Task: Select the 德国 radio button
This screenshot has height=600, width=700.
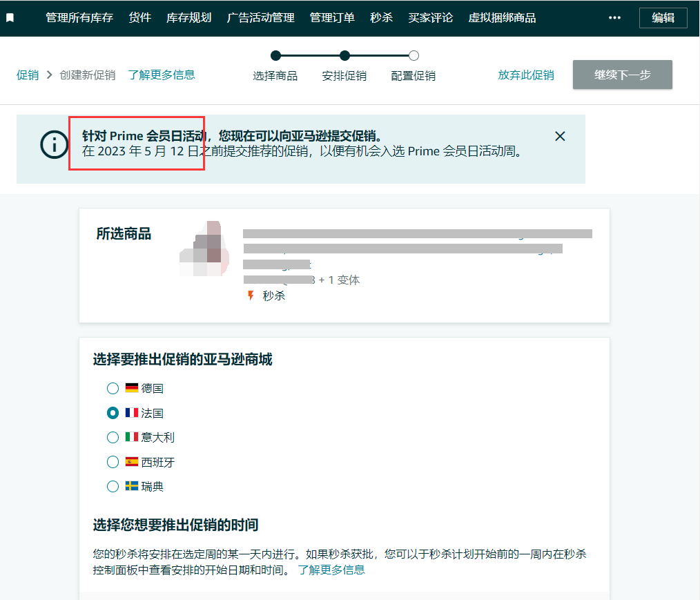Action: point(113,388)
